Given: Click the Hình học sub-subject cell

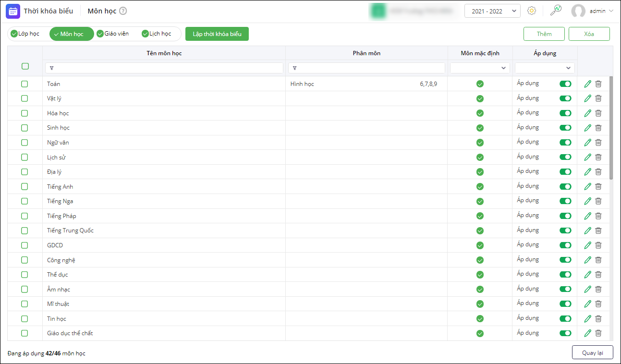Looking at the screenshot, I should pos(302,84).
